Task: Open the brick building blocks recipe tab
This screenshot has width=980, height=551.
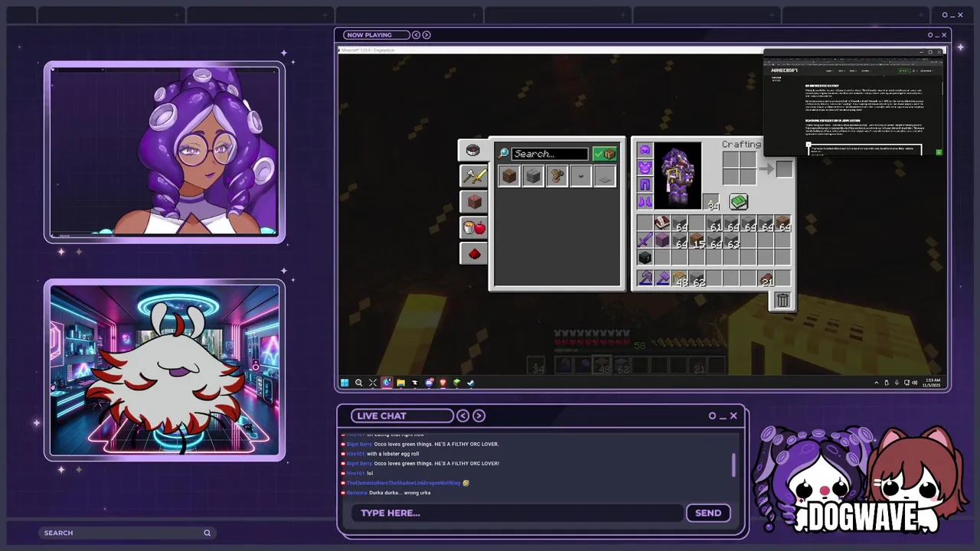Action: click(474, 202)
